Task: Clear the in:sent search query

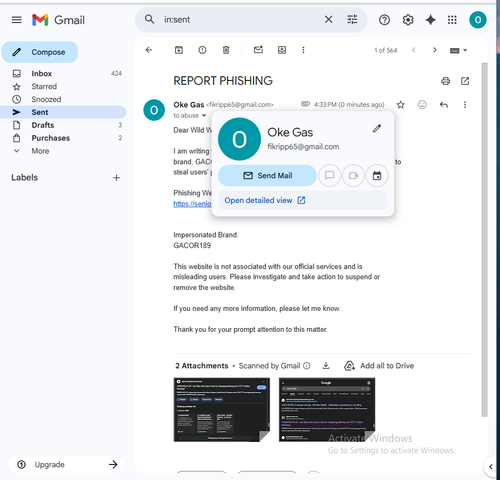Action: (x=328, y=20)
